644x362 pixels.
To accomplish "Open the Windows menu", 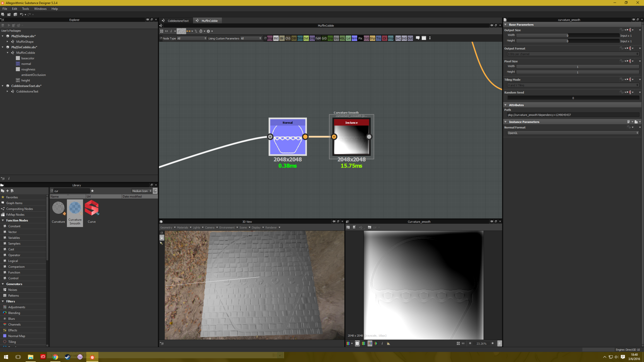I will click(x=40, y=9).
